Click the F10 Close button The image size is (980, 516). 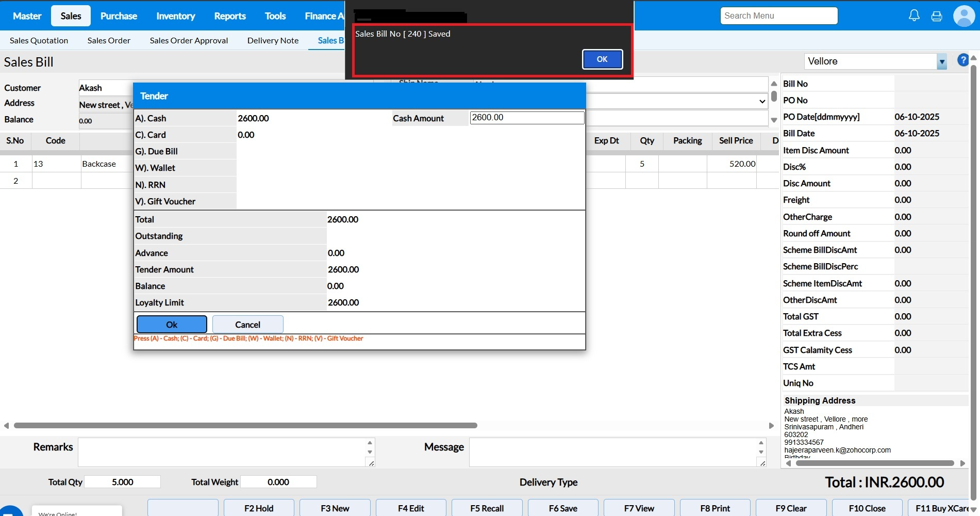867,508
